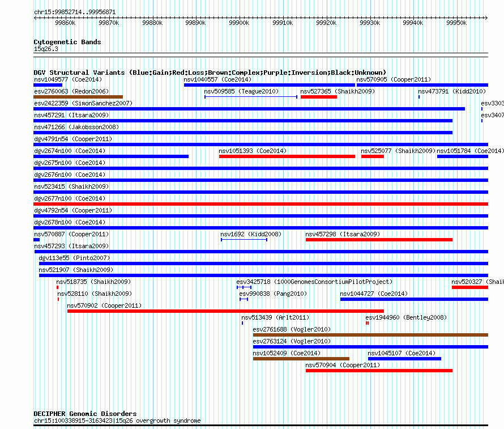Click esv1944960 (Bentley2008) label
504x429 pixels.
coord(406,317)
